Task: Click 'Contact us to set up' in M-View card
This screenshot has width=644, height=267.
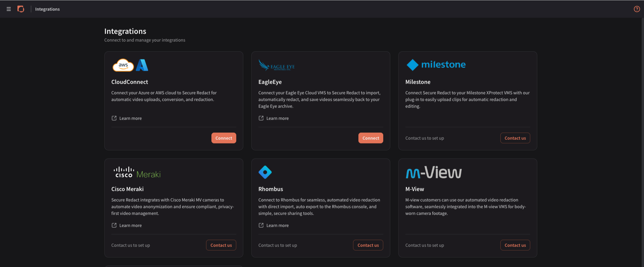Action: (425, 245)
